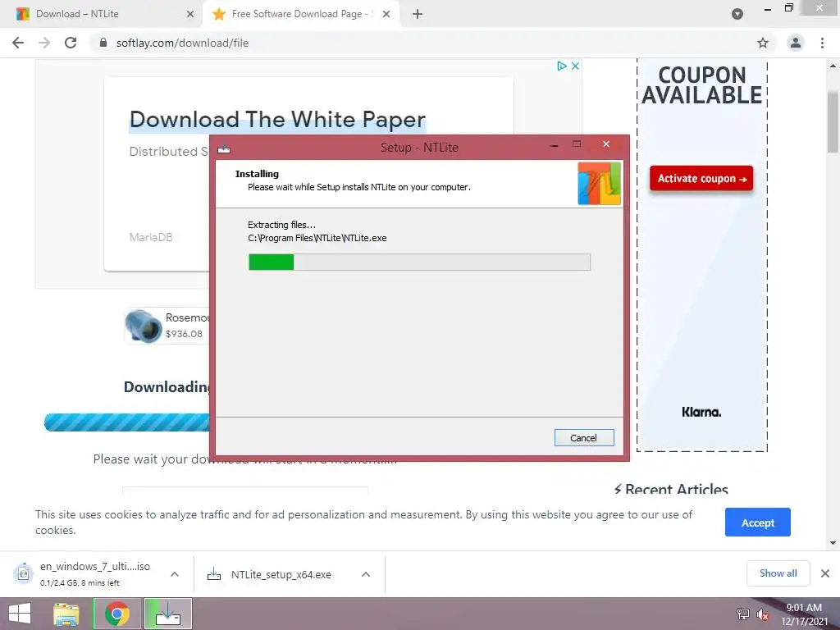This screenshot has height=630, width=840.
Task: Click the NTLite setup progress bar
Action: pos(419,262)
